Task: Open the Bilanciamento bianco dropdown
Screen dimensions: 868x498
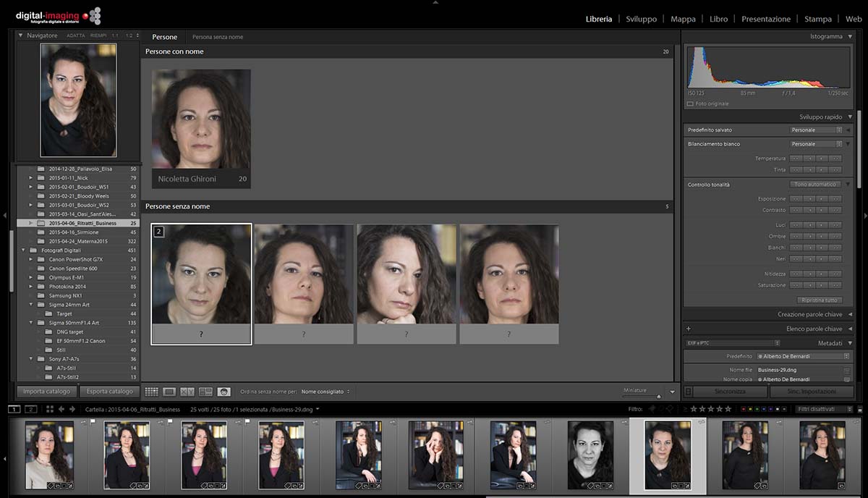Action: tap(816, 144)
